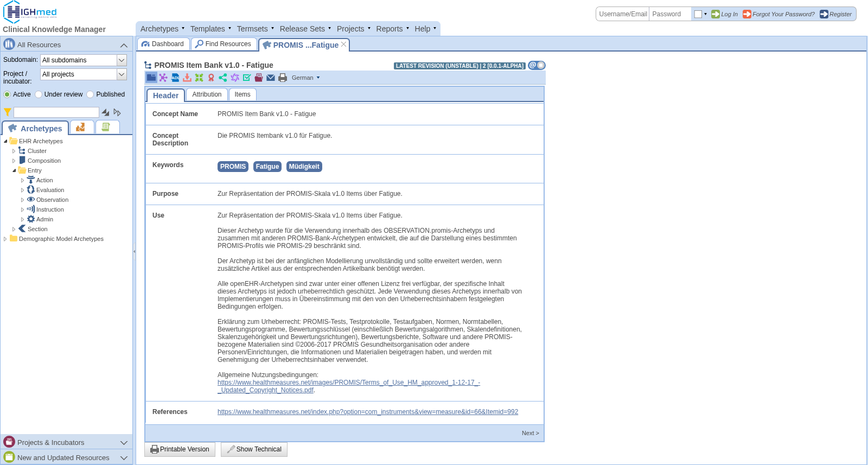Toggle the @ switch beside the revision badge
The image size is (868, 465).
[537, 65]
